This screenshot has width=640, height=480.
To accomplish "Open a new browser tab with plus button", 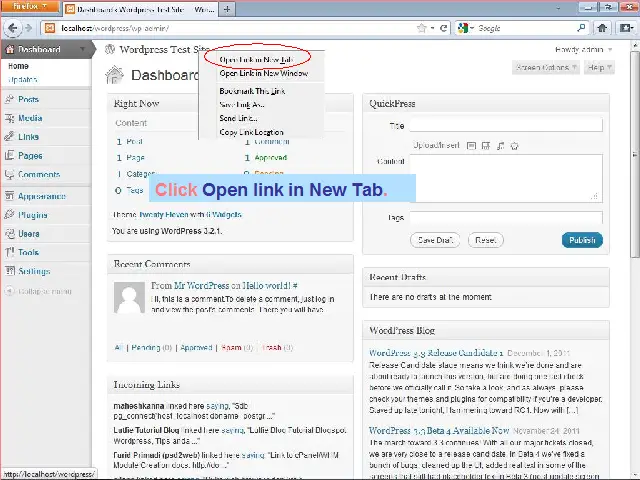I will (228, 9).
